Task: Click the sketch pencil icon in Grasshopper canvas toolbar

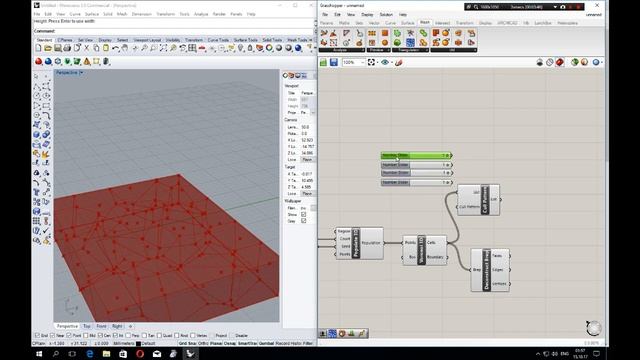Action: point(399,62)
